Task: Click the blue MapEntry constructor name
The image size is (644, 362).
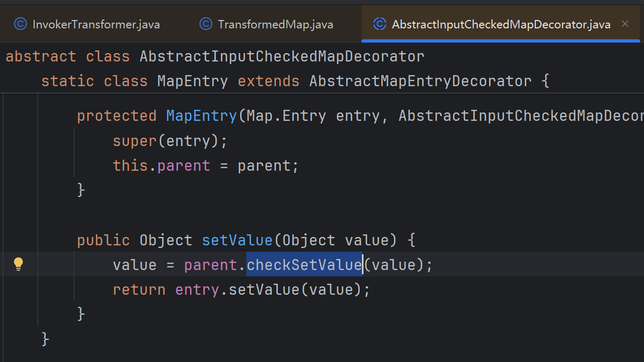Action: click(201, 116)
